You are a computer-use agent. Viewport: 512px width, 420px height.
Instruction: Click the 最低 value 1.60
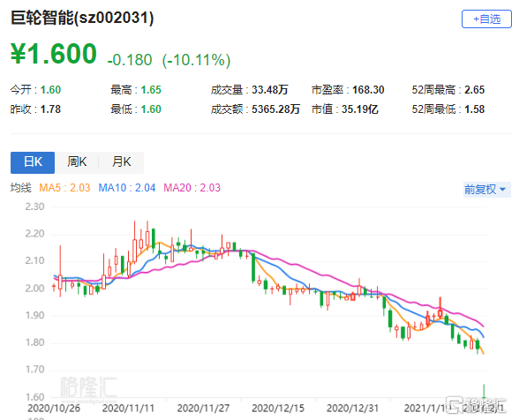point(151,109)
